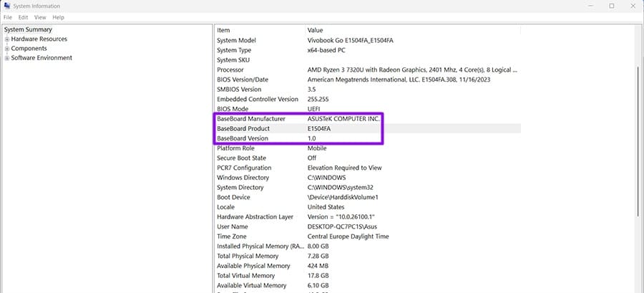This screenshot has width=644, height=293.
Task: Expand the Hardware Resources node
Action: pos(7,39)
